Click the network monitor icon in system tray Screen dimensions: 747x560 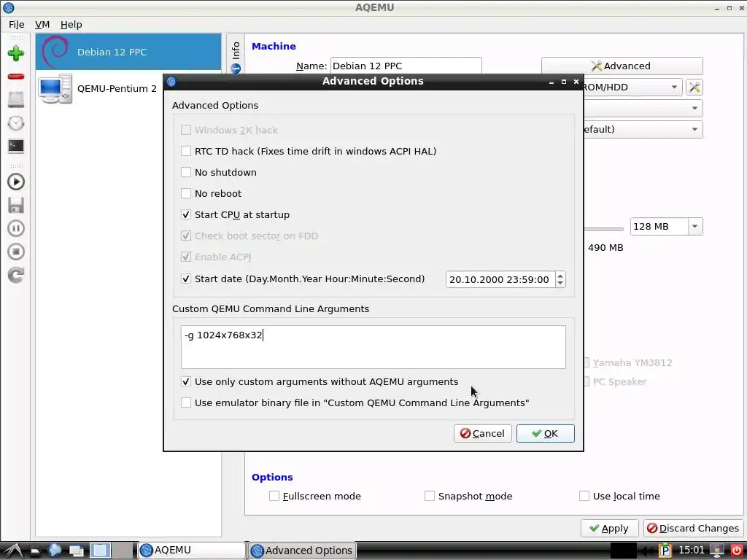716,551
